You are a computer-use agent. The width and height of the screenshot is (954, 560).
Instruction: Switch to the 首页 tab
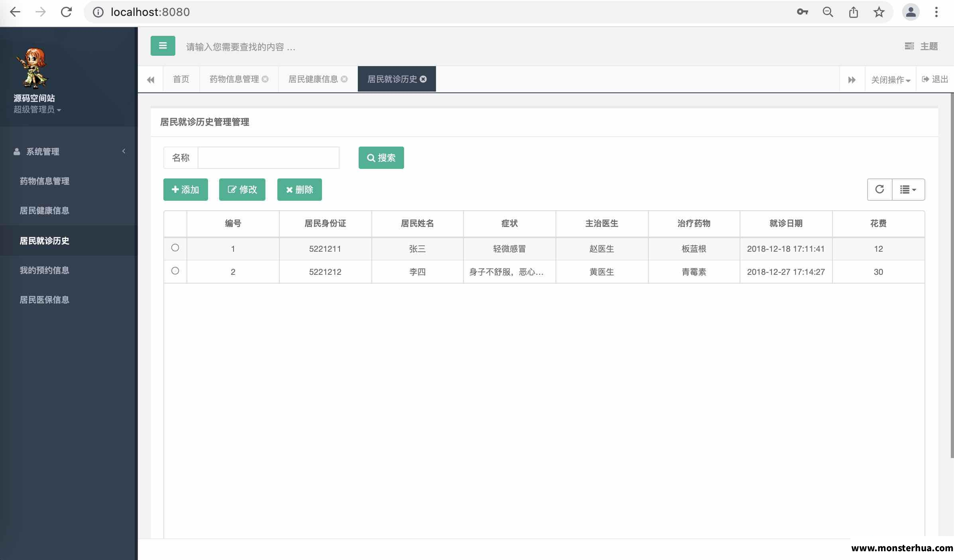click(181, 79)
